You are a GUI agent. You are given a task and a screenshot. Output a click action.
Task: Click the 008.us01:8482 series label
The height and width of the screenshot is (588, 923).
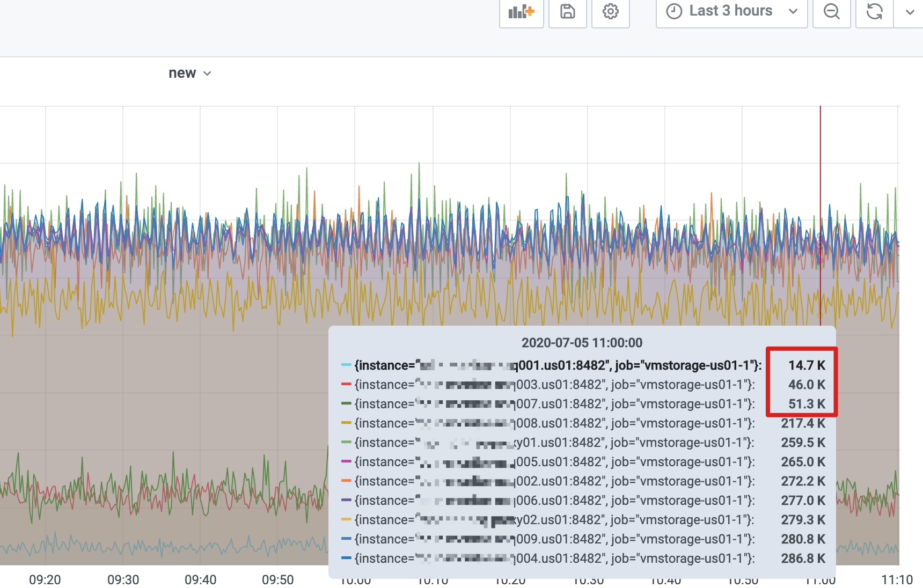click(x=555, y=423)
